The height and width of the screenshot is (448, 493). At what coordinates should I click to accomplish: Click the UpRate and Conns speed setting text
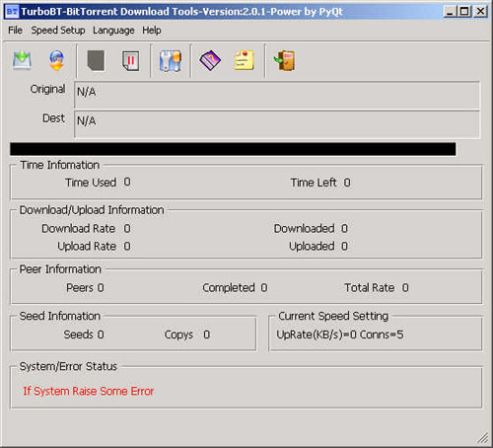(x=340, y=335)
